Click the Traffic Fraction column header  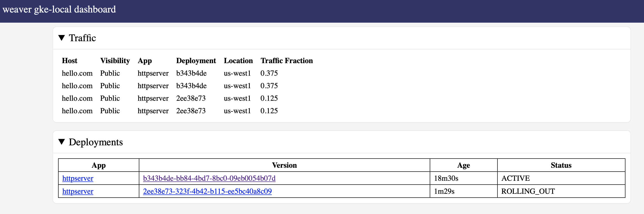287,61
